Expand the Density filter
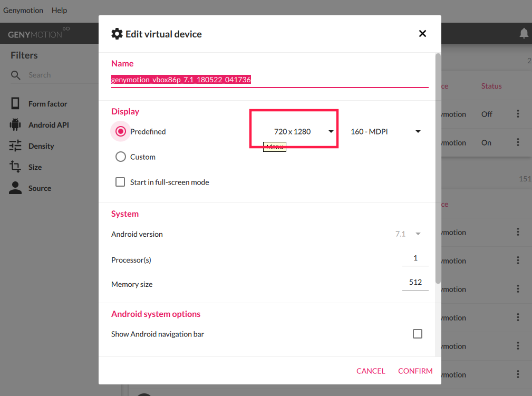Viewport: 532px width, 396px height. click(41, 146)
